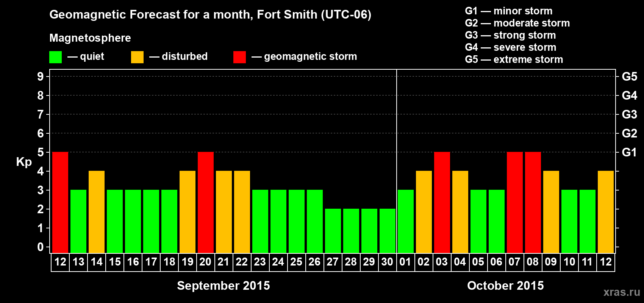Click the orange disturbed legend swatch
The image size is (644, 303).
point(137,57)
